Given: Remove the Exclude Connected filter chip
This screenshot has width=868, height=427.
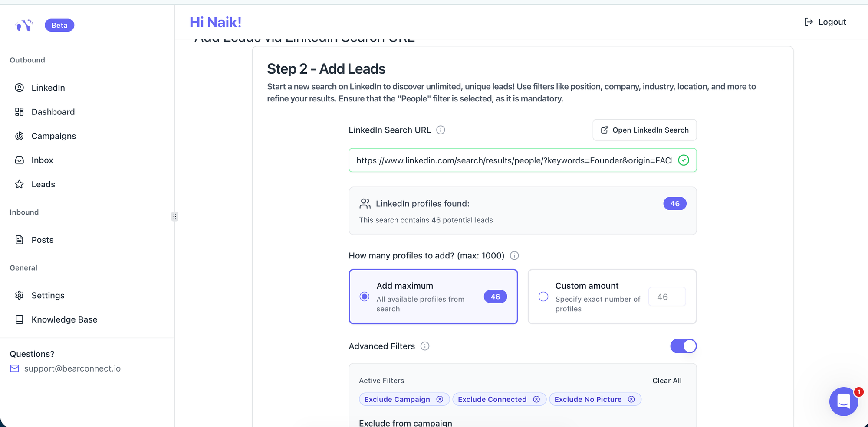Looking at the screenshot, I should [x=536, y=399].
